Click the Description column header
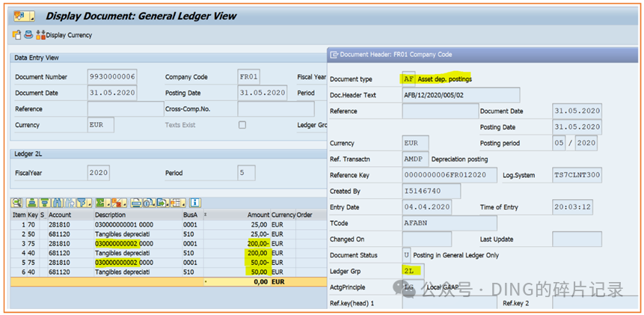Viewport: 644px width, 315px height. [x=138, y=215]
